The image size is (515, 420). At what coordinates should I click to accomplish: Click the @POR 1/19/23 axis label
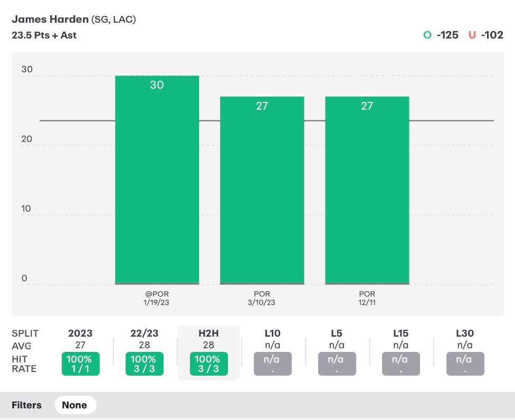157,298
